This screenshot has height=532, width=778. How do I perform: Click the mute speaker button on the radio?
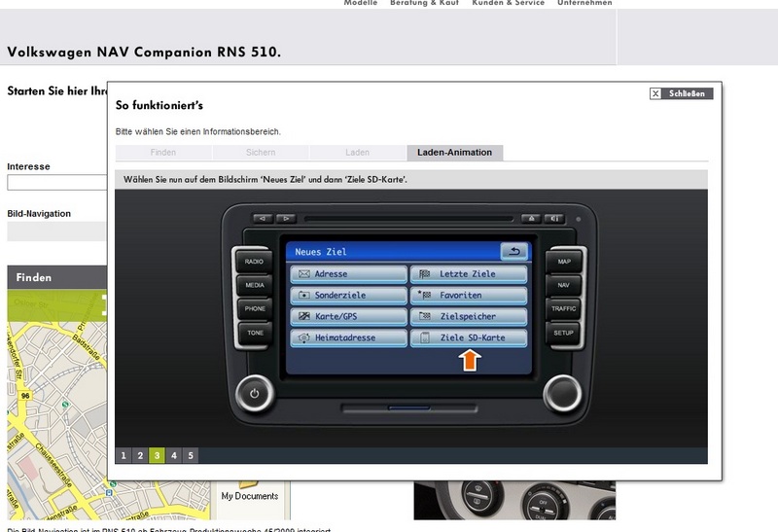pyautogui.click(x=554, y=219)
